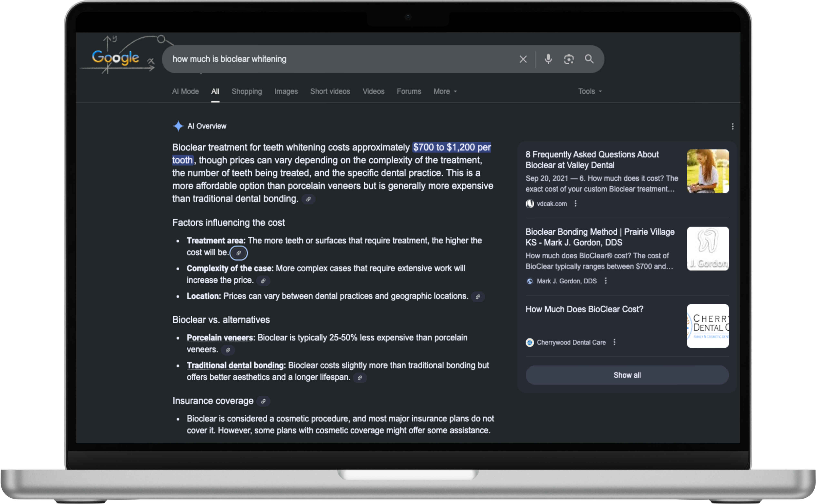Screen dimensions: 816x504
Task: Open the Tools dropdown
Action: (x=590, y=91)
